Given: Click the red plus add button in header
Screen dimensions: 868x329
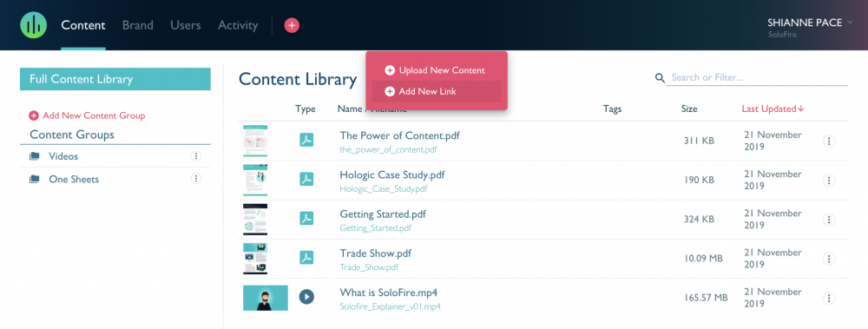Looking at the screenshot, I should click(292, 25).
